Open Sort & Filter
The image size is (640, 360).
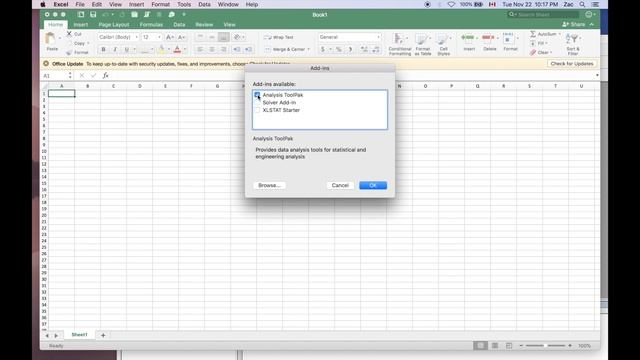[x=573, y=44]
